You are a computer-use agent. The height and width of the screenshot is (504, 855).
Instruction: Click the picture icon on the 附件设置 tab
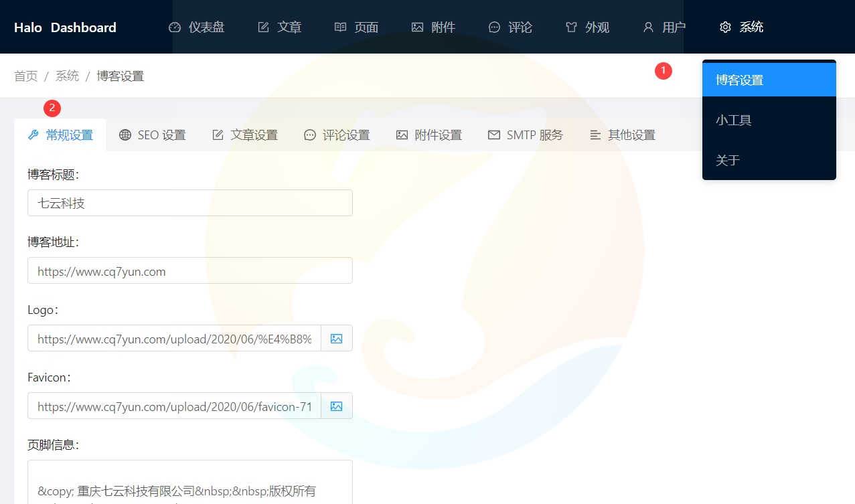[402, 135]
